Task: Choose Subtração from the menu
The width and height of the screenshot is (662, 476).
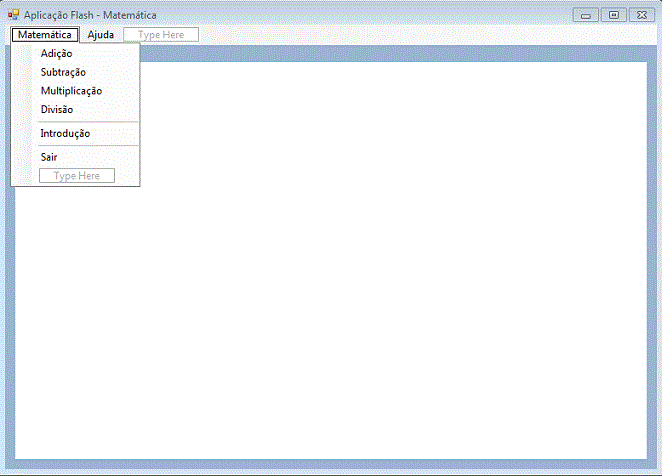Action: (76, 72)
